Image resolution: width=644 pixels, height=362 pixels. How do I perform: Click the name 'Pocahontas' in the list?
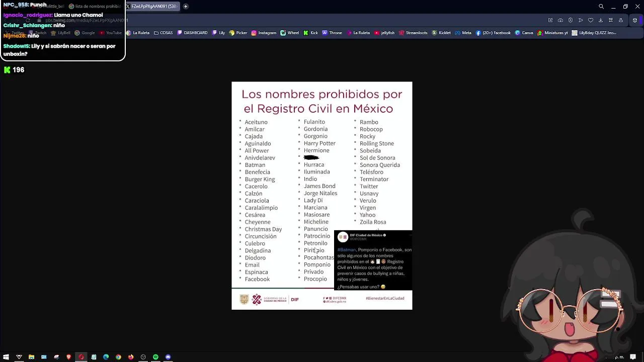point(318,257)
